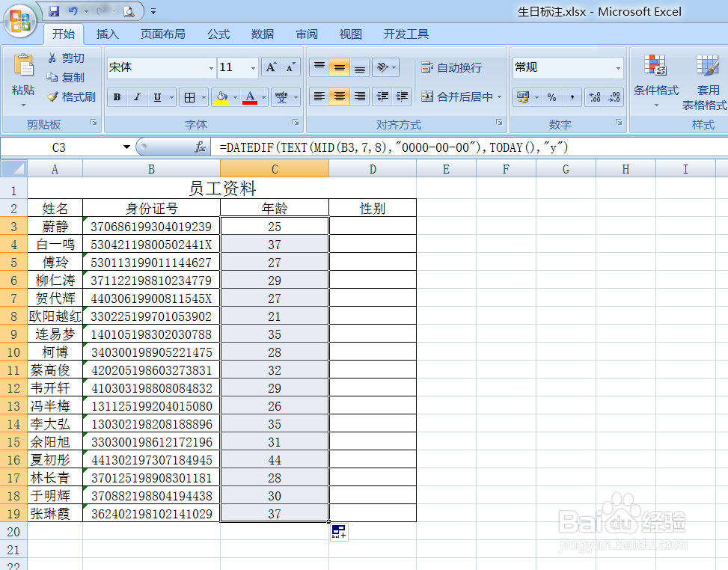Expand the fill color dropdown arrow

235,97
